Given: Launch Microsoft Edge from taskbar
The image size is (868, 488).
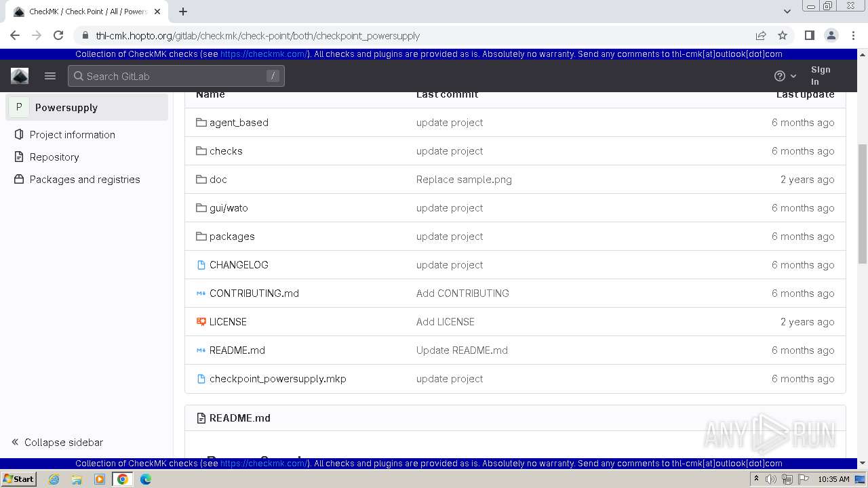Looking at the screenshot, I should 146,479.
